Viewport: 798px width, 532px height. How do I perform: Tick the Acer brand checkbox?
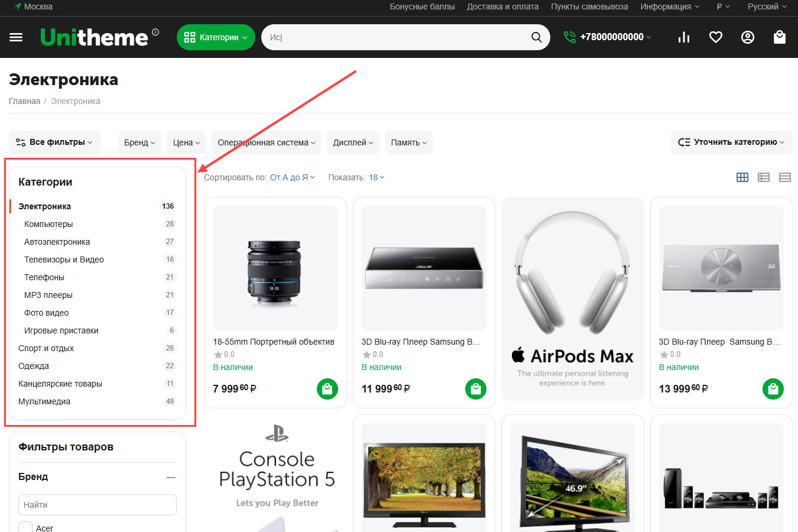[x=25, y=527]
